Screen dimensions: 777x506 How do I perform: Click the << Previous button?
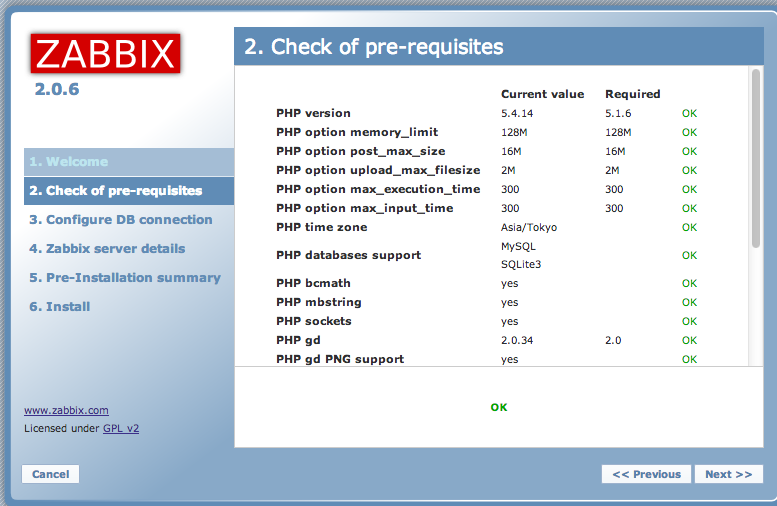[x=646, y=474]
